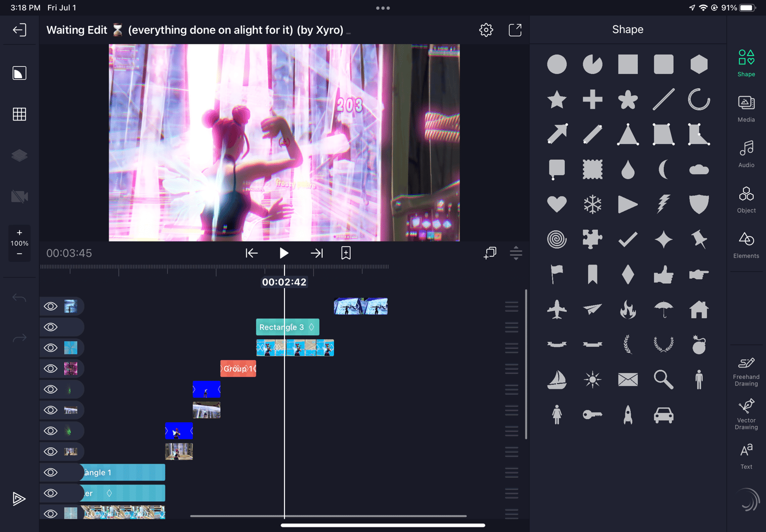Add the house shape
The height and width of the screenshot is (532, 766).
pos(699,309)
